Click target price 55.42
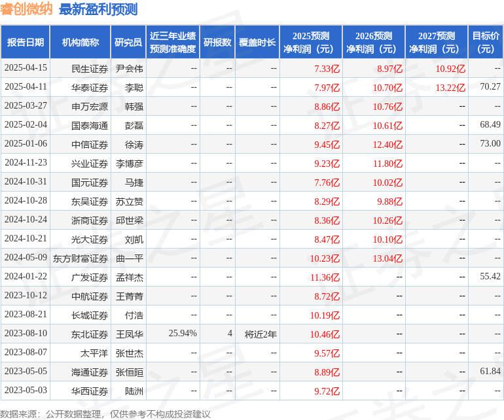This screenshot has width=504, height=420. [490, 276]
